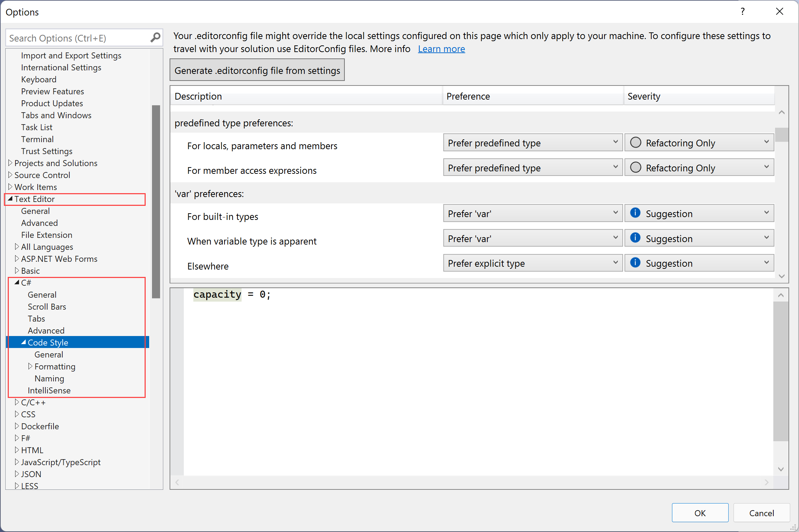The width and height of the screenshot is (799, 532).
Task: Select Naming under Code Style
Action: pos(49,379)
